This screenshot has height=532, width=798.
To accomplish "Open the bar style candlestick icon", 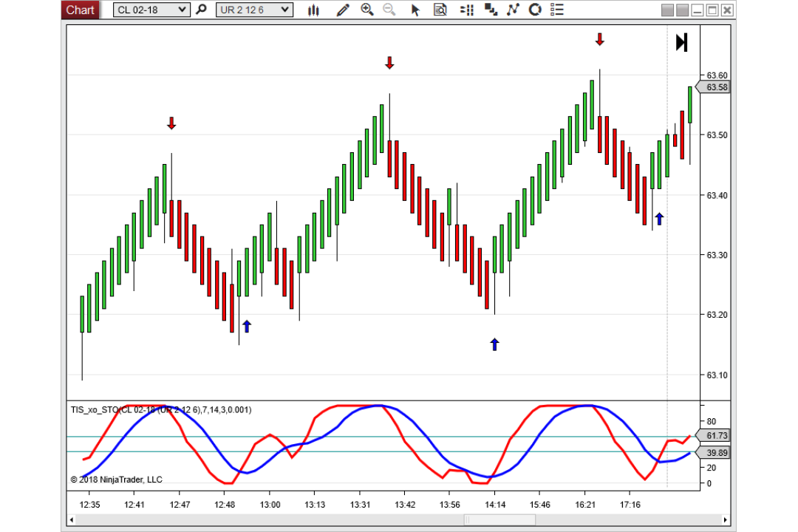I will 313,10.
